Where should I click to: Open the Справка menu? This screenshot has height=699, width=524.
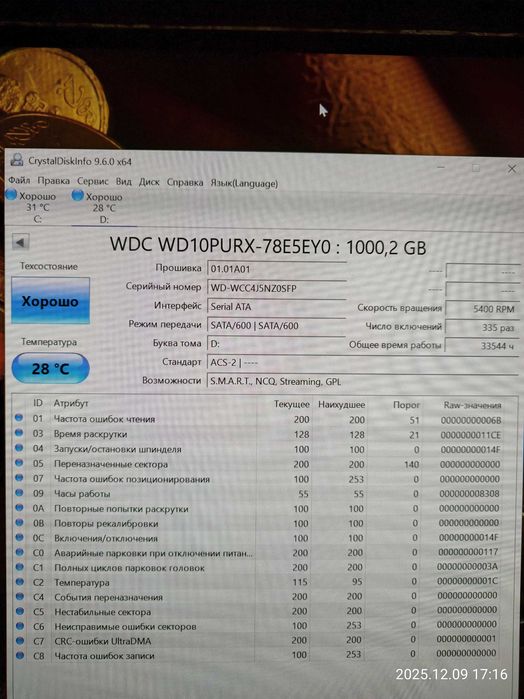(x=185, y=182)
